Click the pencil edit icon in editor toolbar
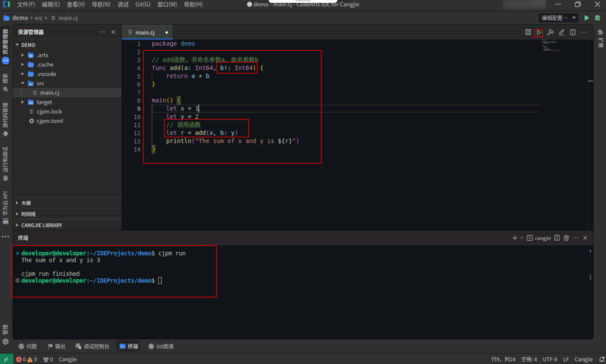The width and height of the screenshot is (606, 364). (561, 33)
